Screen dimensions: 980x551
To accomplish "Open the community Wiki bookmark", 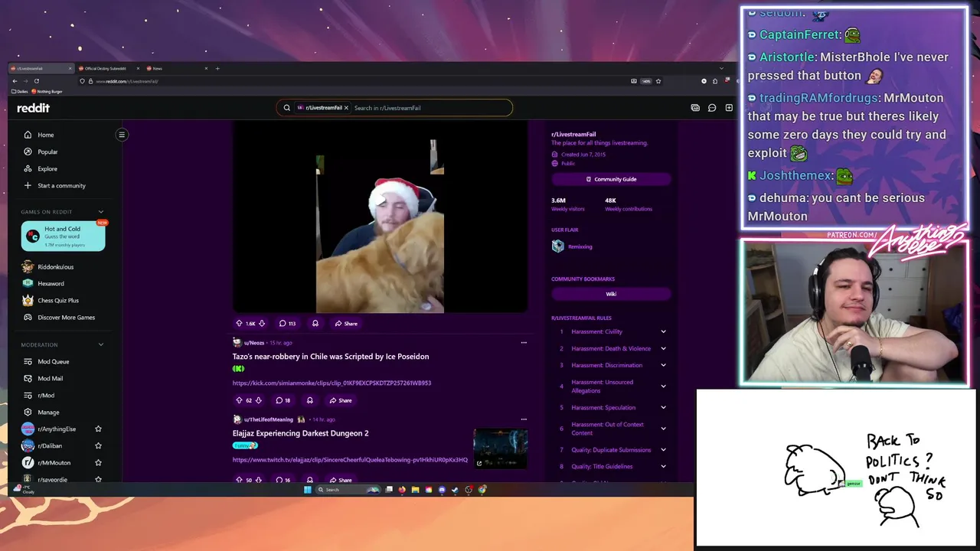I will point(611,294).
